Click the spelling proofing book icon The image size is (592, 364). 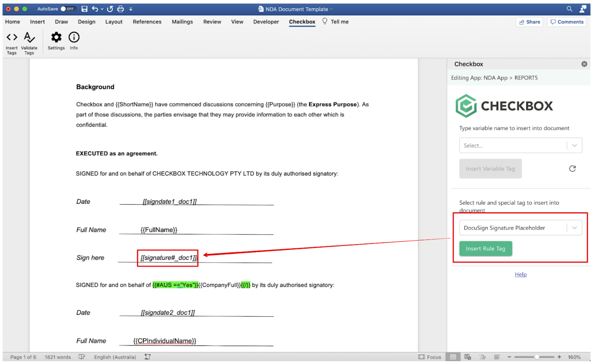pos(82,357)
